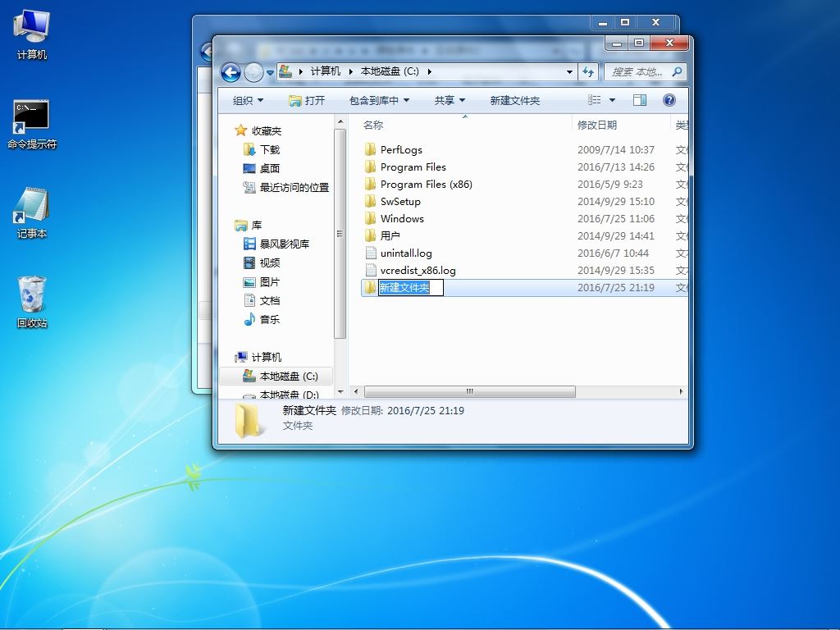This screenshot has height=630, width=840.
Task: Toggle the preview pane button
Action: (x=640, y=99)
